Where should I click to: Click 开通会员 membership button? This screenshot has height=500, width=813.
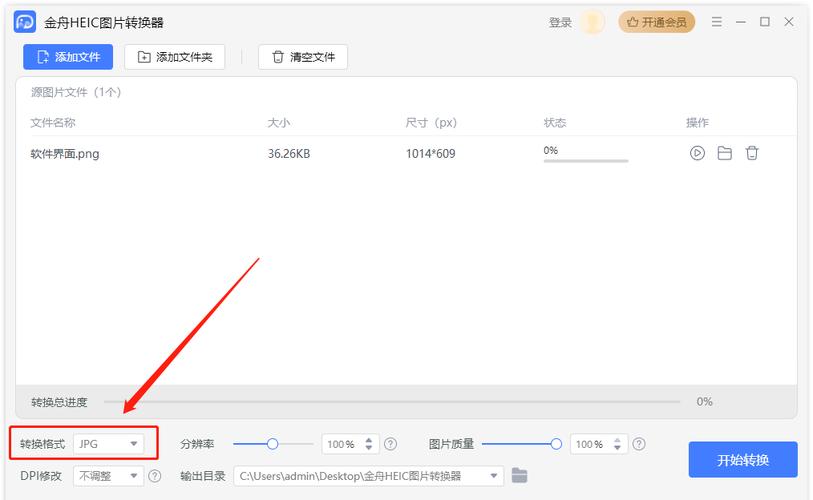coord(656,22)
